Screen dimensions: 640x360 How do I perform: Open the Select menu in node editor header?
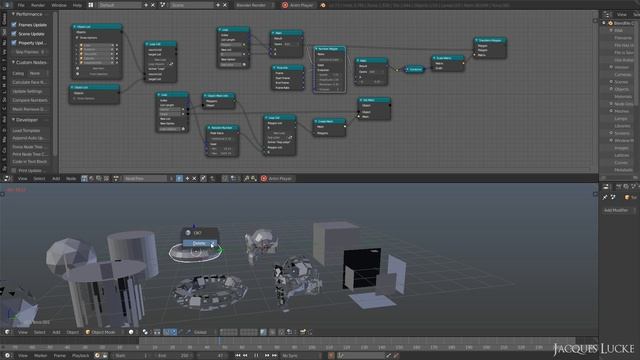pyautogui.click(x=39, y=178)
